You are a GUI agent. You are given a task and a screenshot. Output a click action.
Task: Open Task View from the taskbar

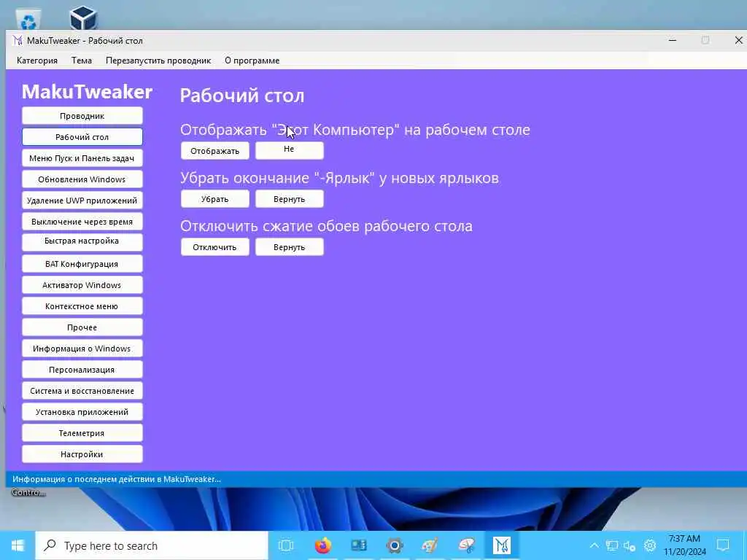(286, 545)
